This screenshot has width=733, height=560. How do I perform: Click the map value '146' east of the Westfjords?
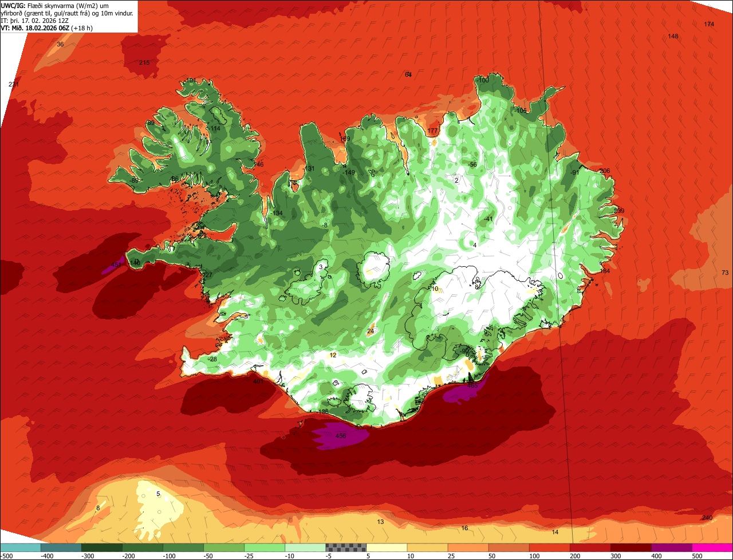tap(258, 164)
